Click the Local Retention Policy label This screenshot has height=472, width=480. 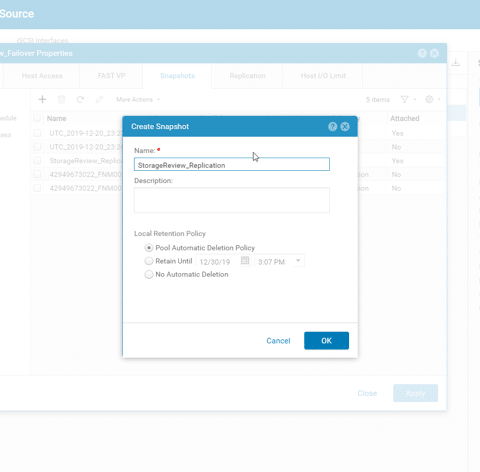pos(170,233)
